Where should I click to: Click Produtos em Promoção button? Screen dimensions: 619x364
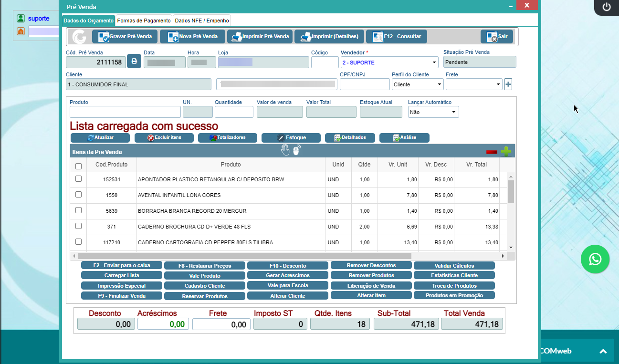[454, 295]
